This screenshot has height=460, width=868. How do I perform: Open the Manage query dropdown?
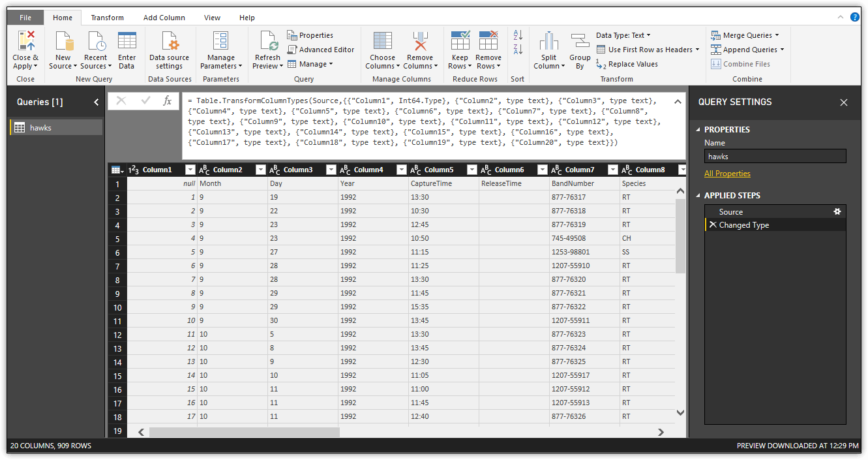[x=310, y=64]
